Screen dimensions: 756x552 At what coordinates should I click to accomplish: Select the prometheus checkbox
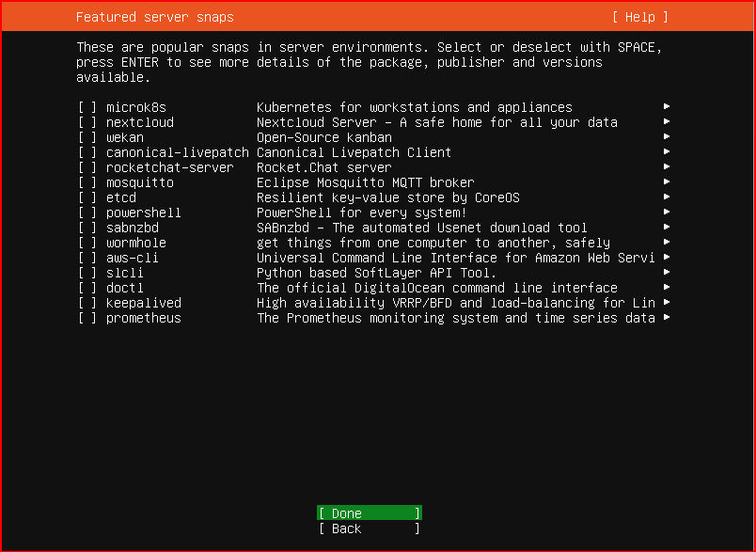click(87, 318)
